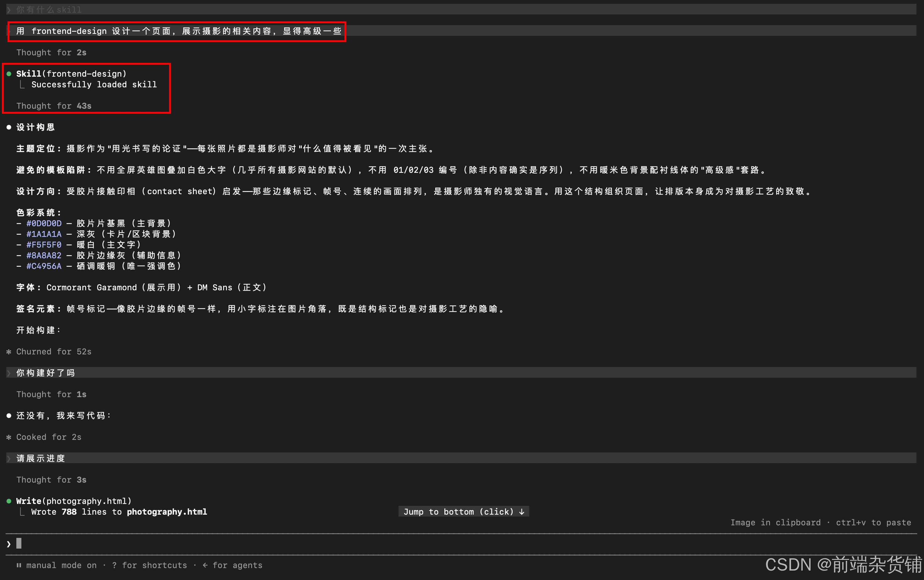Click the '设计构思' heading
924x580 pixels.
pos(36,127)
